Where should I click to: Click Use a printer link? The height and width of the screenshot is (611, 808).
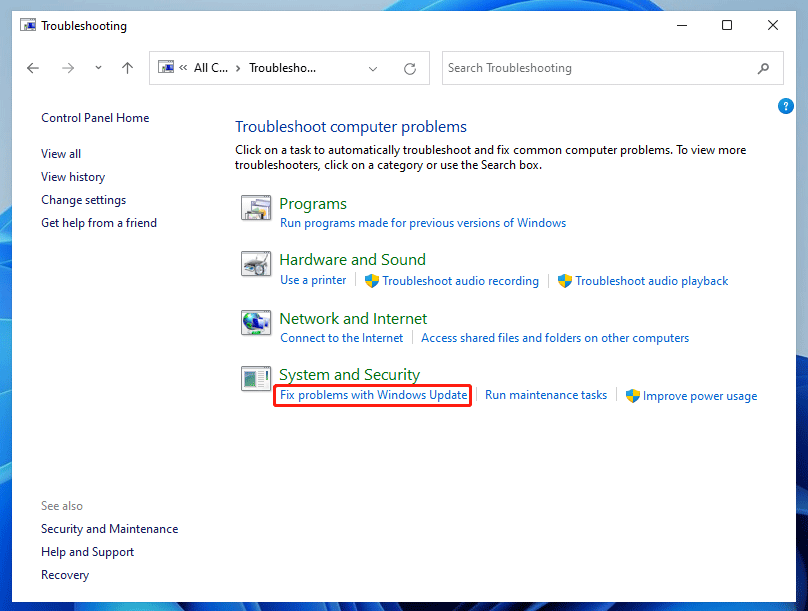pos(313,280)
